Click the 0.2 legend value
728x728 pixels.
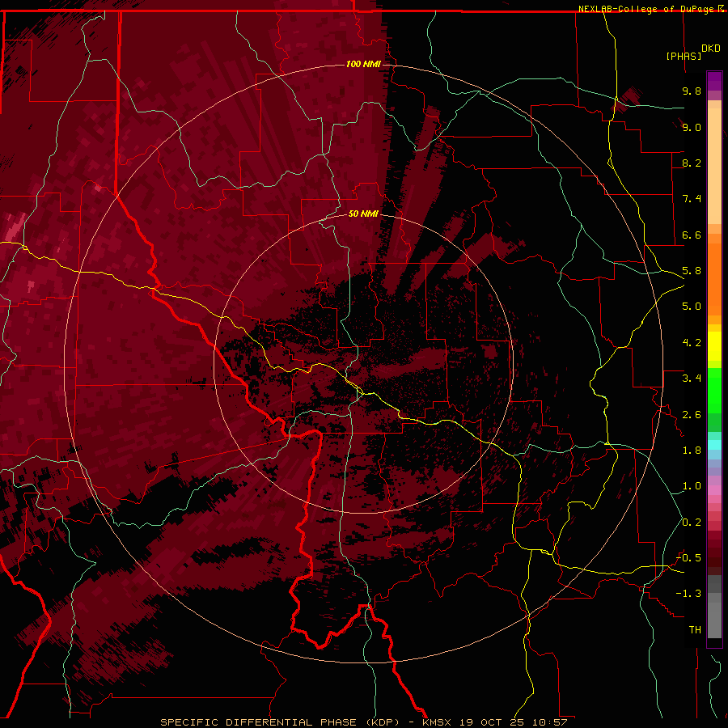(x=692, y=523)
